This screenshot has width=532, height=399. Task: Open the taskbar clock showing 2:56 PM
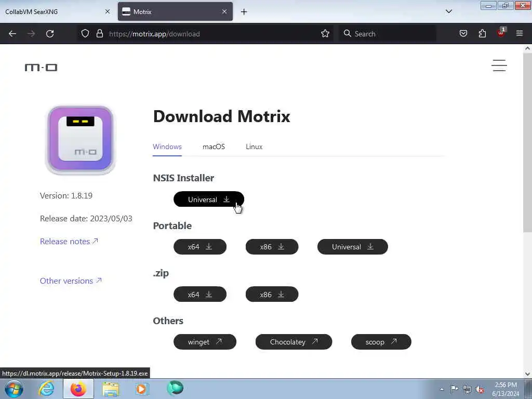[506, 389]
